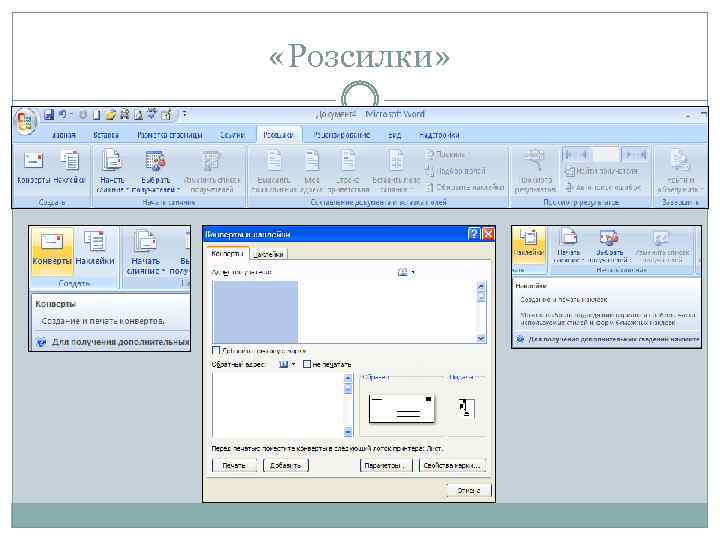
Task: Insert Блок адреса from ribbon
Action: (312, 172)
